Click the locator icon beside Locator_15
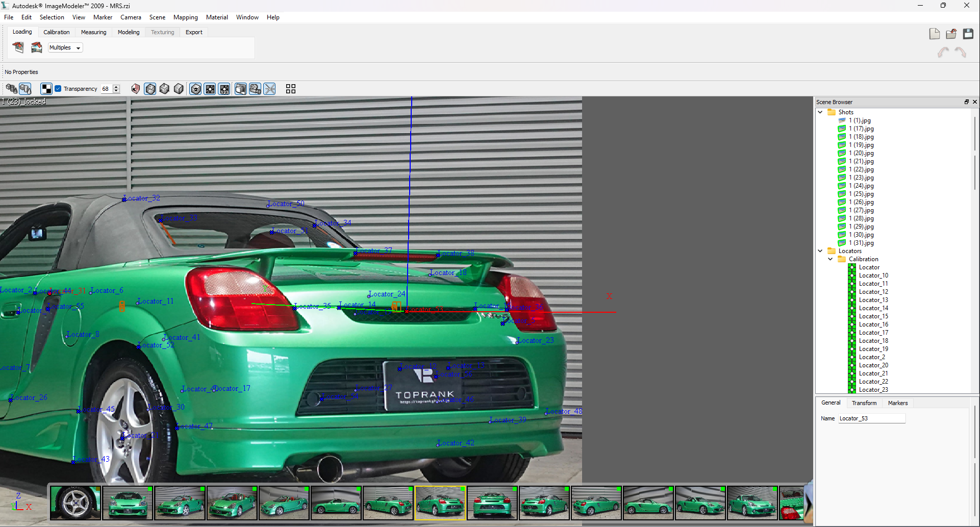This screenshot has width=980, height=527. point(852,316)
